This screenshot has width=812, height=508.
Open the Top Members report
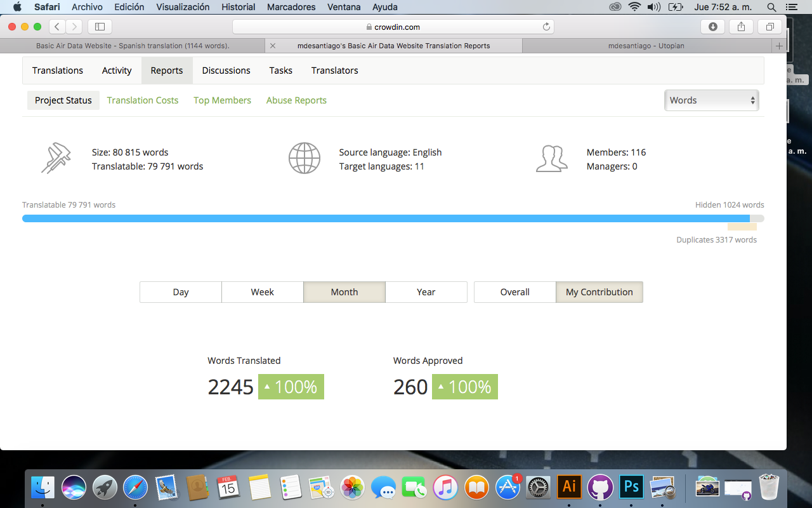222,100
